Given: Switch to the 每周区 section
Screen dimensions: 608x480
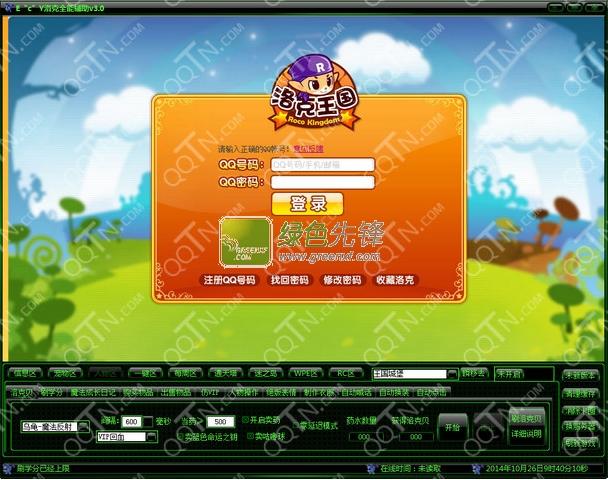Looking at the screenshot, I should click(185, 373).
